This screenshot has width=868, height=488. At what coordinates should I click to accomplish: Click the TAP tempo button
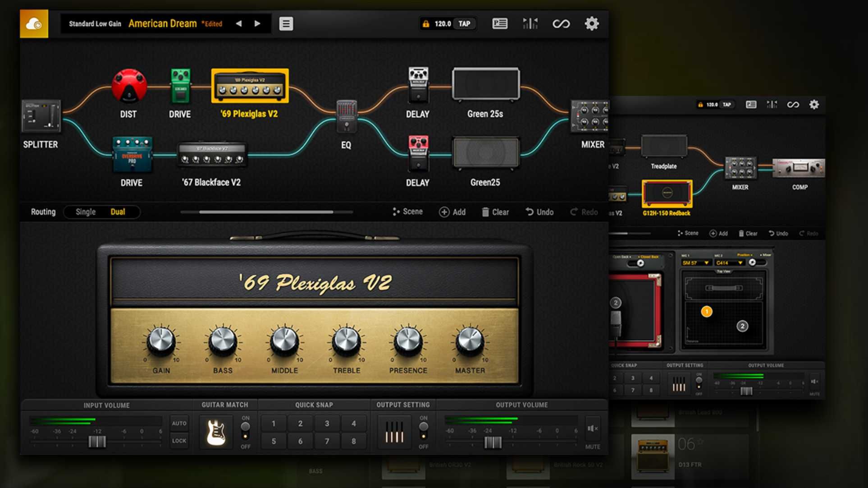click(x=464, y=23)
